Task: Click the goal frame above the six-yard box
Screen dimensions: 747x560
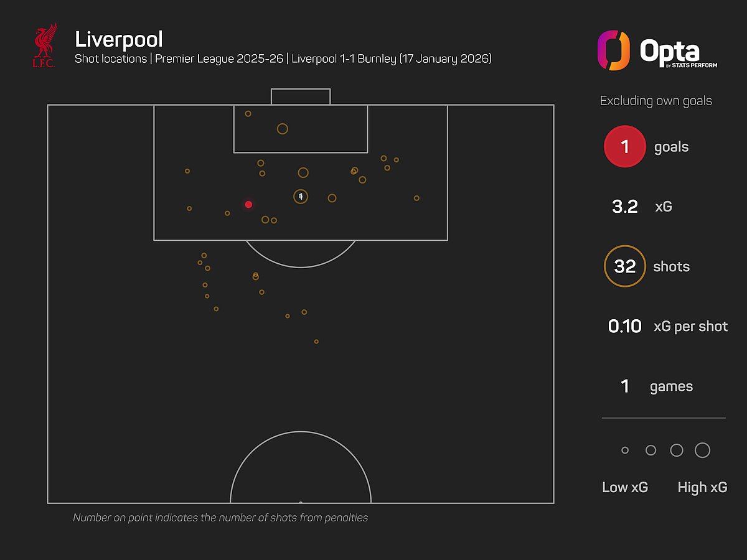Action: click(x=301, y=96)
